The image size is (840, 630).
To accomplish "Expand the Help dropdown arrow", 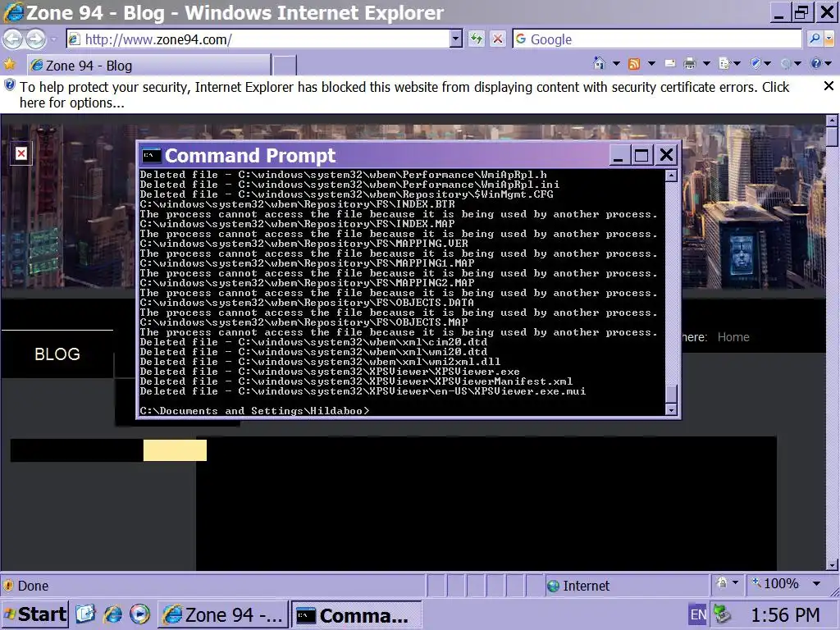I will pyautogui.click(x=829, y=64).
